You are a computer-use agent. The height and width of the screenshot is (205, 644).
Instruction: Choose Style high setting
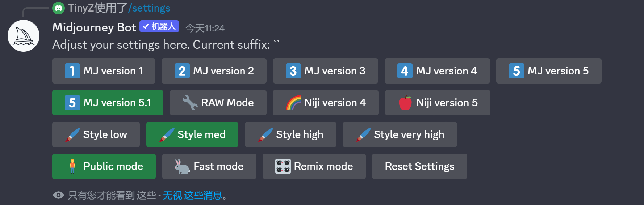(x=290, y=134)
